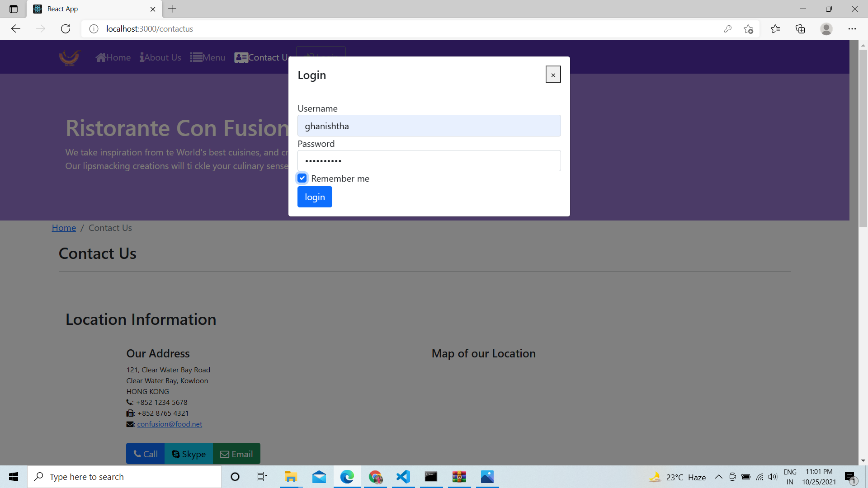This screenshot has height=488, width=868.
Task: Focus the Username input field
Action: point(429,126)
